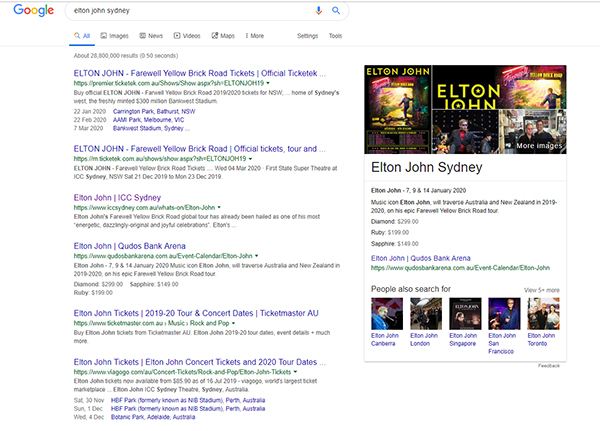Open the Official Ticketek Farewell Yellow Brick Road Tickets result
Screen dimensions: 600x431
[199, 73]
